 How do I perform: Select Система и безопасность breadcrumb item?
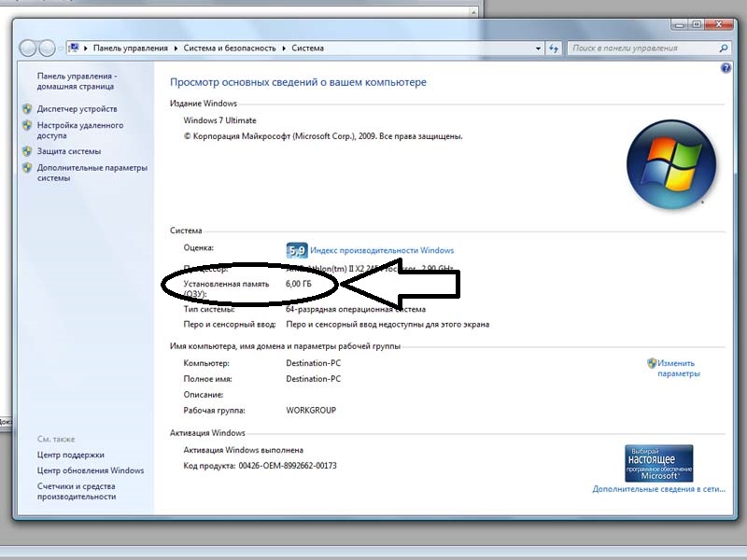pyautogui.click(x=230, y=49)
